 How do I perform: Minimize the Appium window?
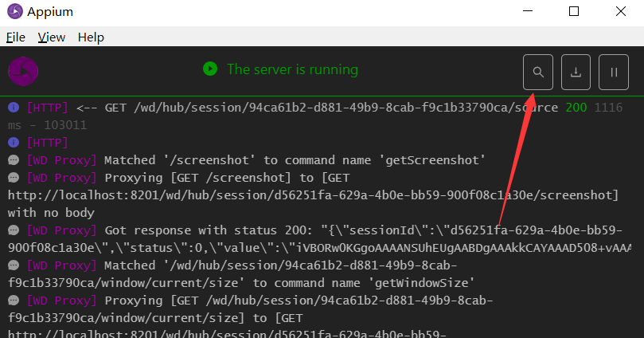point(528,11)
